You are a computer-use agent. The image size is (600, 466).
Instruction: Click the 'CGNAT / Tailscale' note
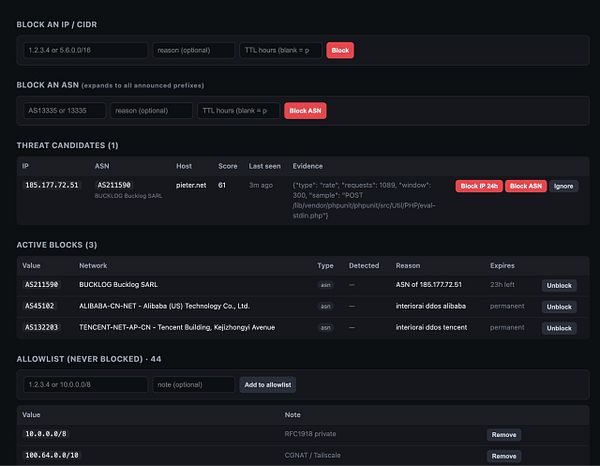tap(313, 455)
